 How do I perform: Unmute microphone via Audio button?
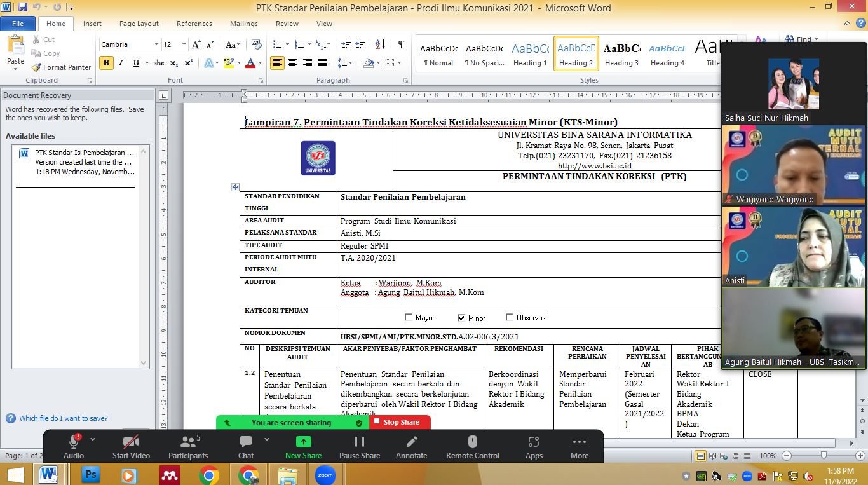coord(74,447)
